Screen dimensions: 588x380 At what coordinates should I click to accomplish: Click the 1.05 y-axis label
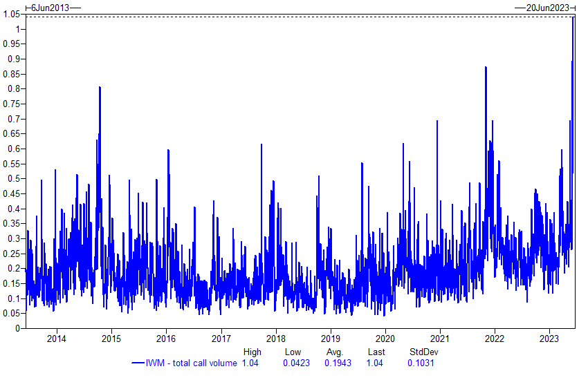11,15
